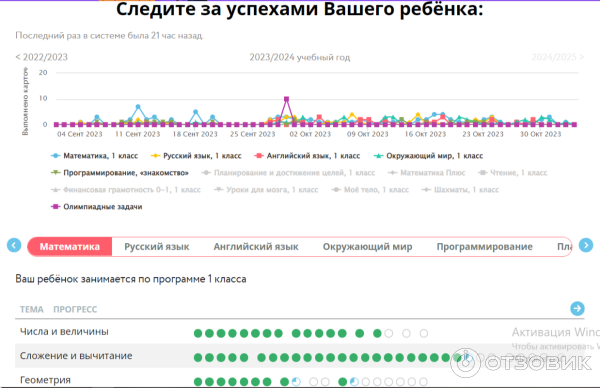600x388 pixels.
Task: Click last empty progress circle in Геометрия row
Action: [423, 381]
